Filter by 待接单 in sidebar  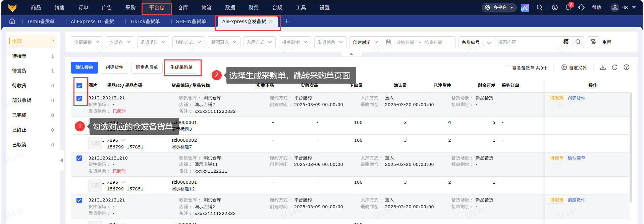33,56
